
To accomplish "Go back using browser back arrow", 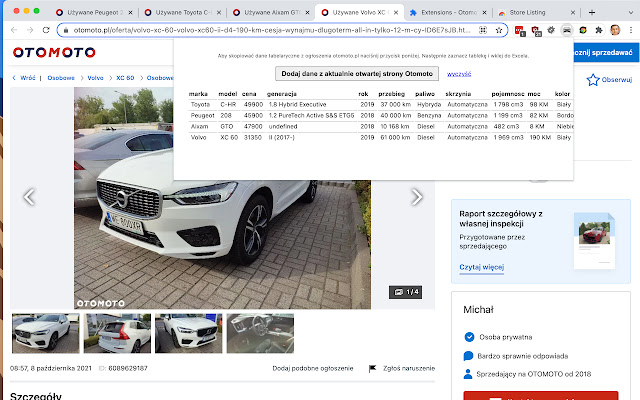I will pos(14,30).
